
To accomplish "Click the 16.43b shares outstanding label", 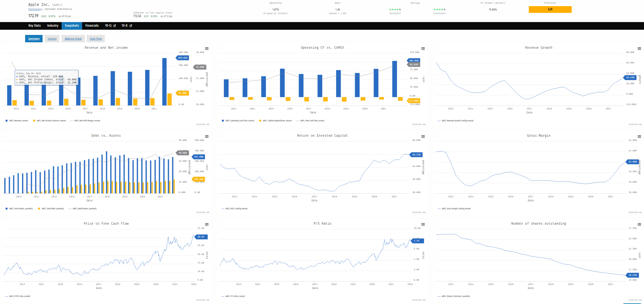I will pyautogui.click(x=632, y=275).
